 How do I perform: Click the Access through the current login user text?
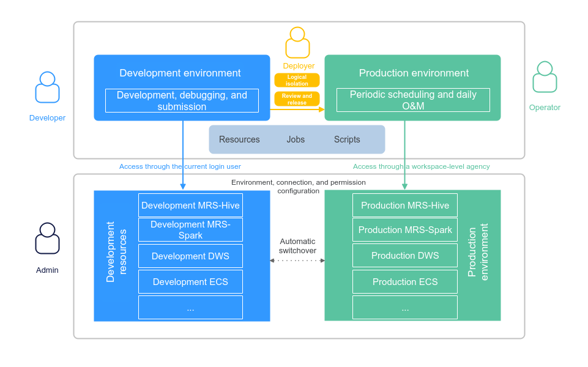(180, 166)
